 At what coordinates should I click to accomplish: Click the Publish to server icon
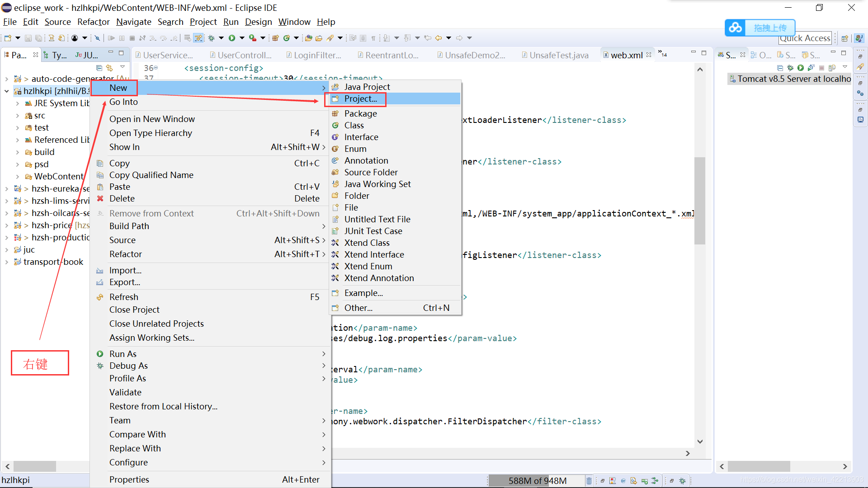832,68
